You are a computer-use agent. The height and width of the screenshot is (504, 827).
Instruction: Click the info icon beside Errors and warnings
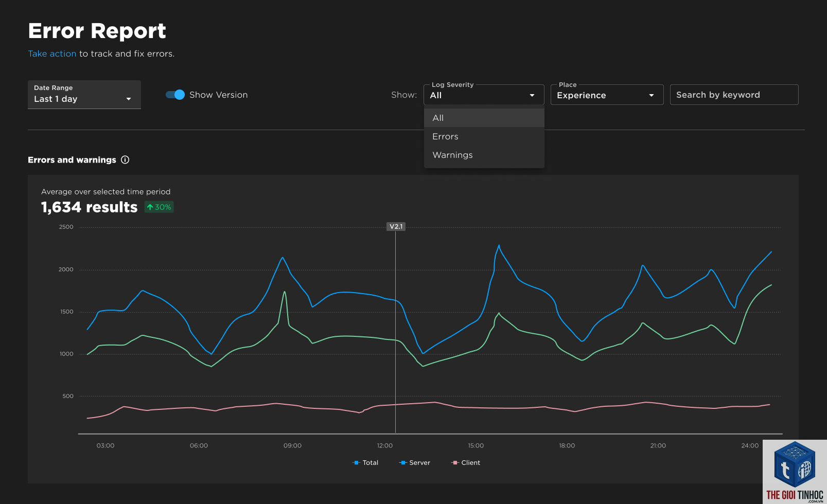pyautogui.click(x=125, y=160)
